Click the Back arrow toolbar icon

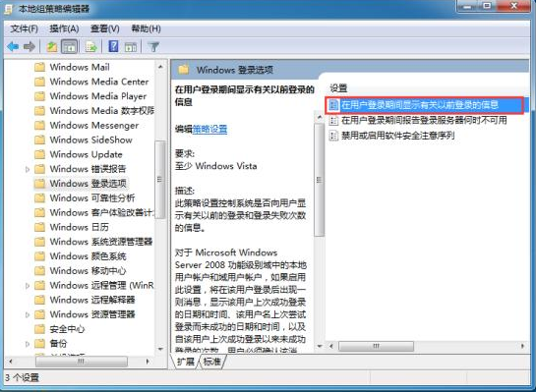point(13,47)
